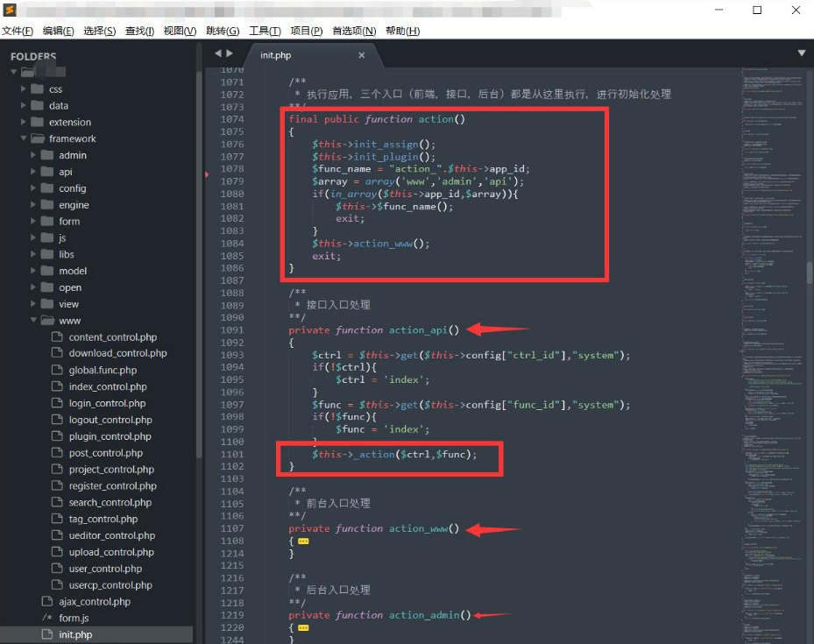Screen dimensions: 814x644
Task: Click the editor vertical scrollbar thumb
Action: pos(810,272)
